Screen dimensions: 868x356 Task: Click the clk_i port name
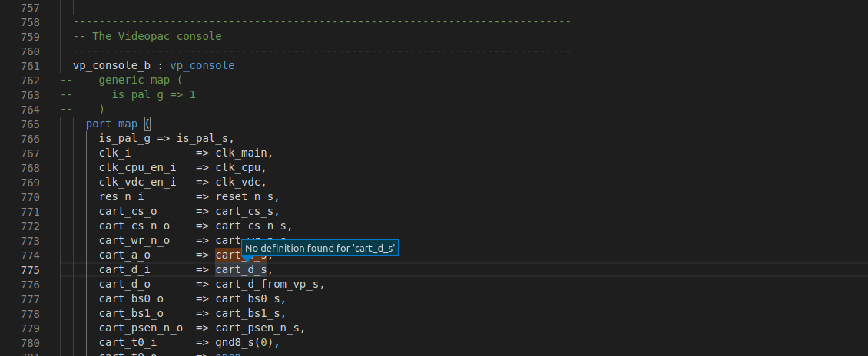[x=115, y=153]
